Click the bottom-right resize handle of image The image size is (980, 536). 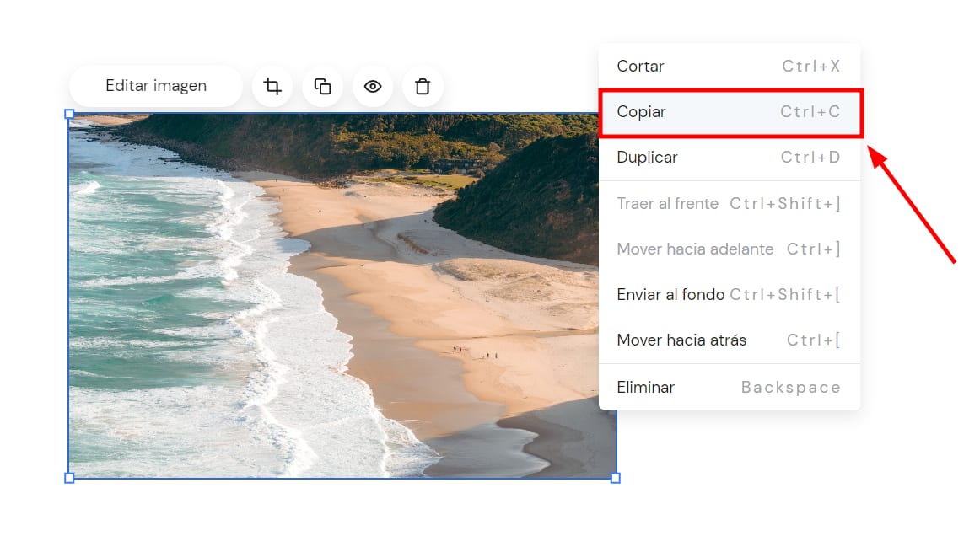tap(615, 478)
